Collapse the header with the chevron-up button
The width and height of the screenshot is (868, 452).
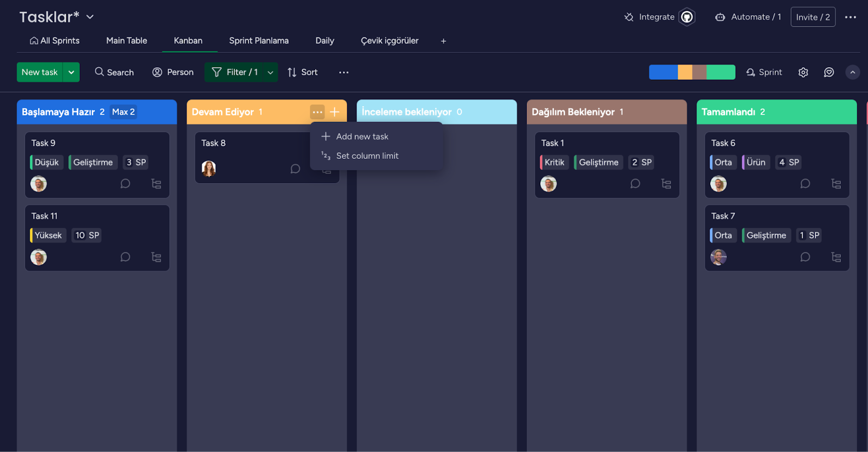point(853,73)
